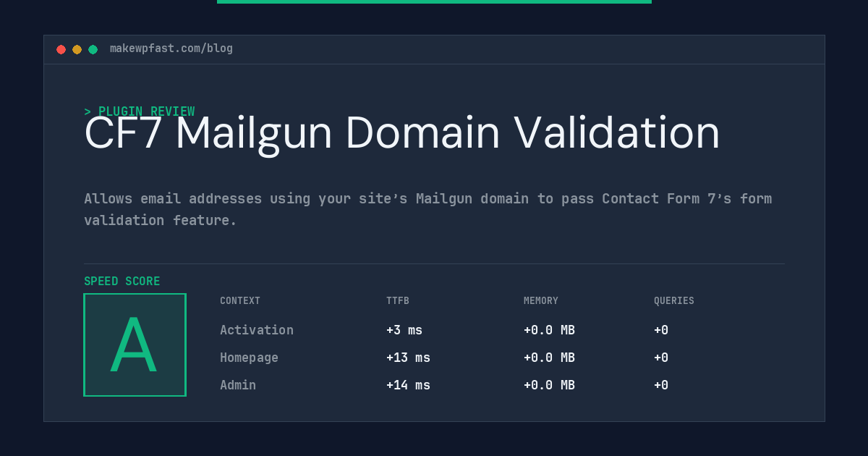This screenshot has width=868, height=456.
Task: Click the '> PLUGIN REVIEW' label
Action: tap(139, 111)
